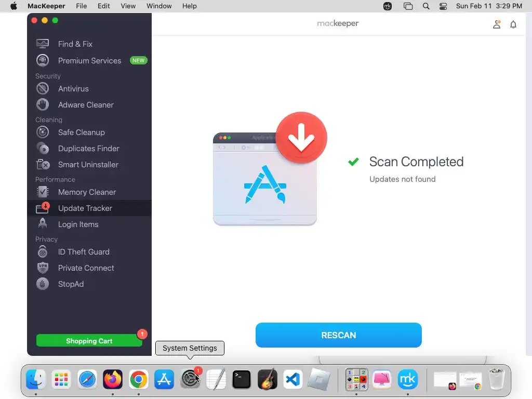532x399 pixels.
Task: Open Visual Studio Code from the Dock
Action: click(x=293, y=379)
